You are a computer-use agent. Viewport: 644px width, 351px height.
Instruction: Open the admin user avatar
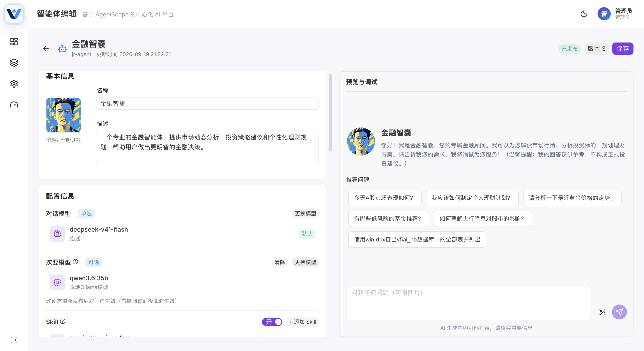[604, 14]
